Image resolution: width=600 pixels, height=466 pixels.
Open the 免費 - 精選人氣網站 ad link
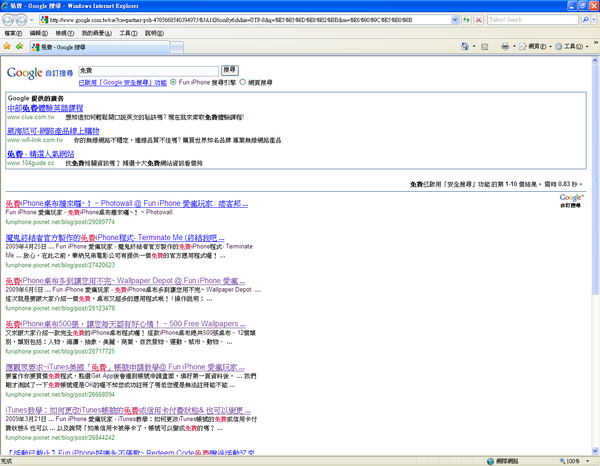point(41,154)
